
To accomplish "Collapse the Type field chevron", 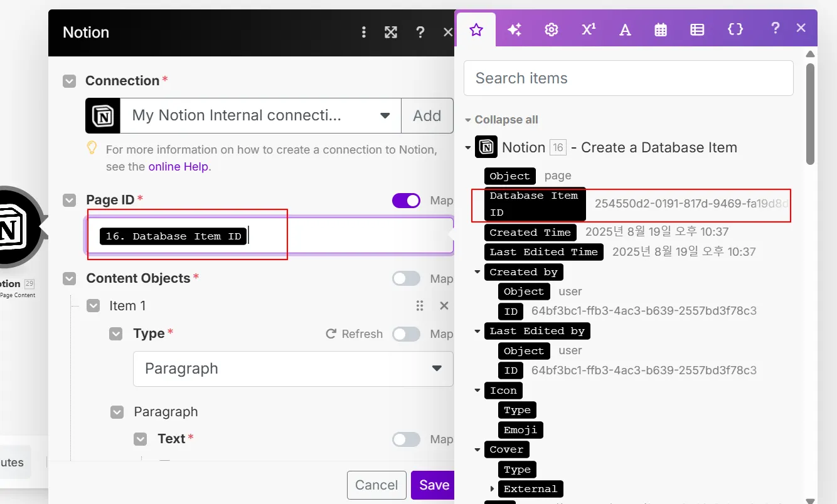I will (116, 334).
